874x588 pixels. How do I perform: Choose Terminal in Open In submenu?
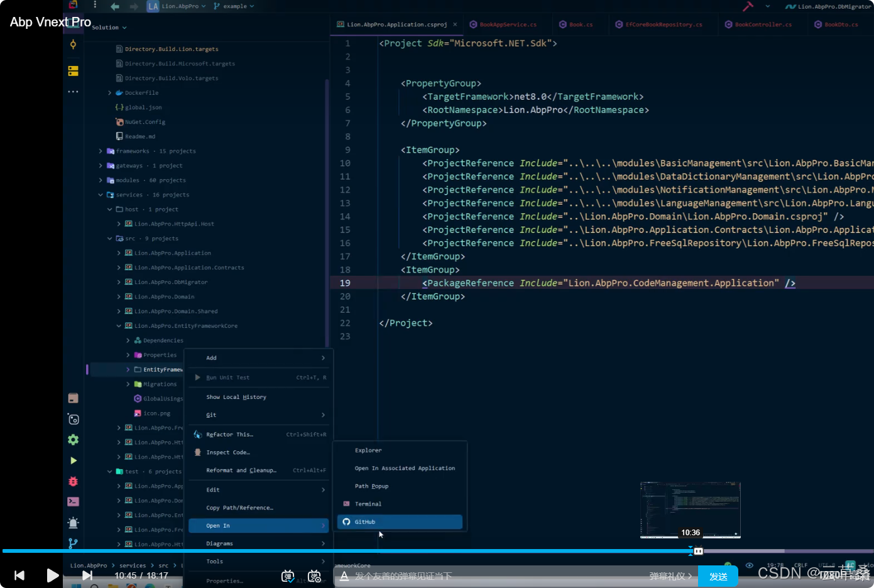click(x=400, y=504)
